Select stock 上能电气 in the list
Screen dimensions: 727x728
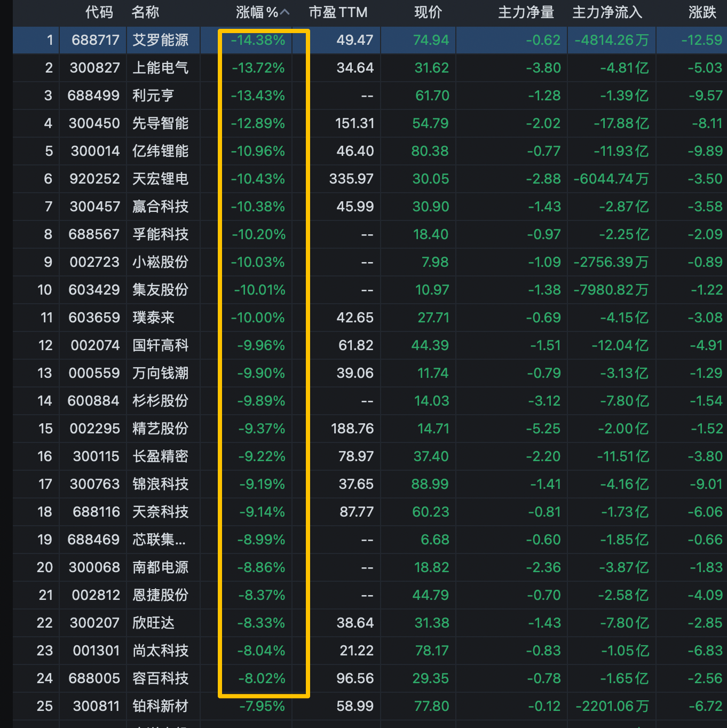pyautogui.click(x=161, y=68)
